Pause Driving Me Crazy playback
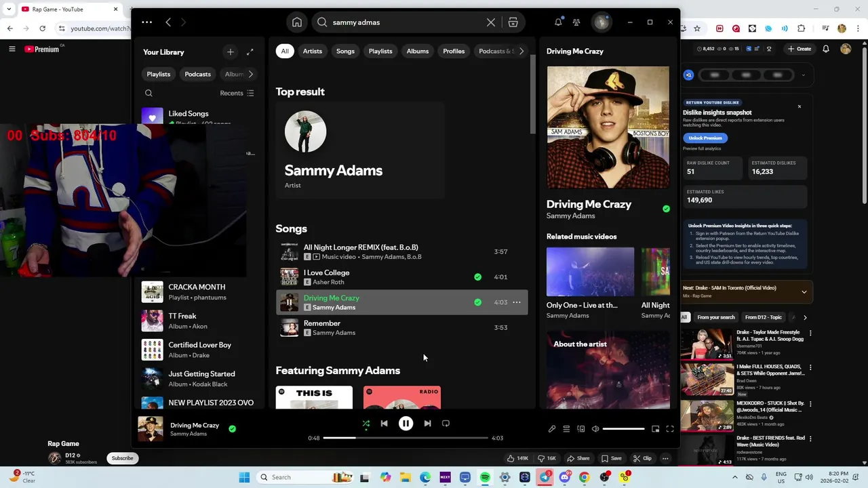This screenshot has width=868, height=488. [406, 424]
